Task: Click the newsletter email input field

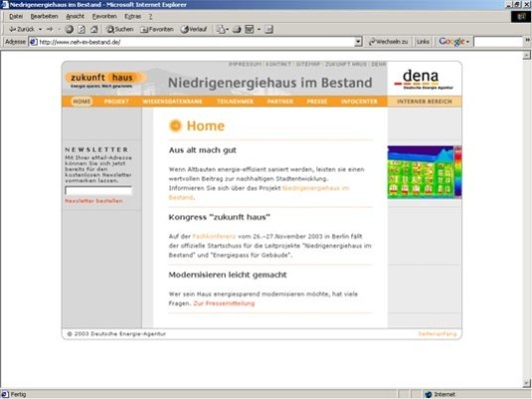Action: 99,191
